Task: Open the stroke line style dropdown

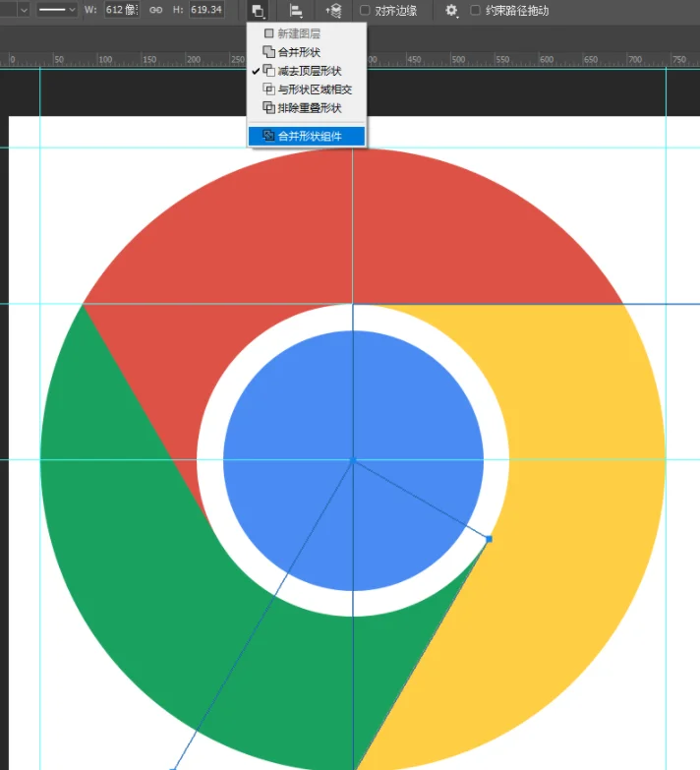Action: coord(57,10)
